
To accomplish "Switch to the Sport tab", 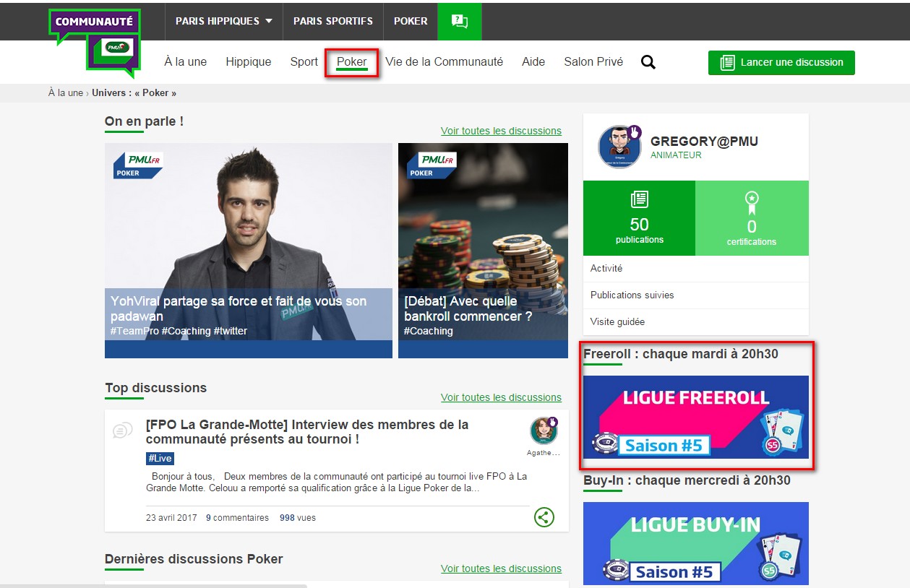I will [304, 62].
